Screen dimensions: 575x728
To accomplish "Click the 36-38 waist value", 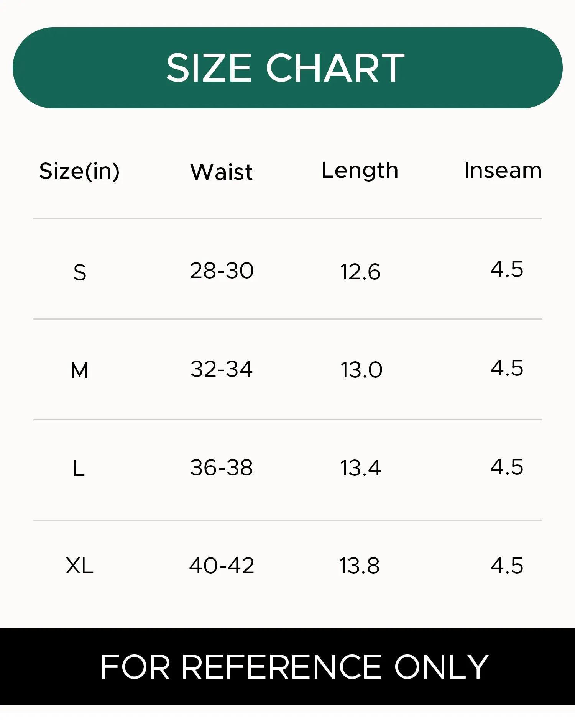I will coord(222,467).
